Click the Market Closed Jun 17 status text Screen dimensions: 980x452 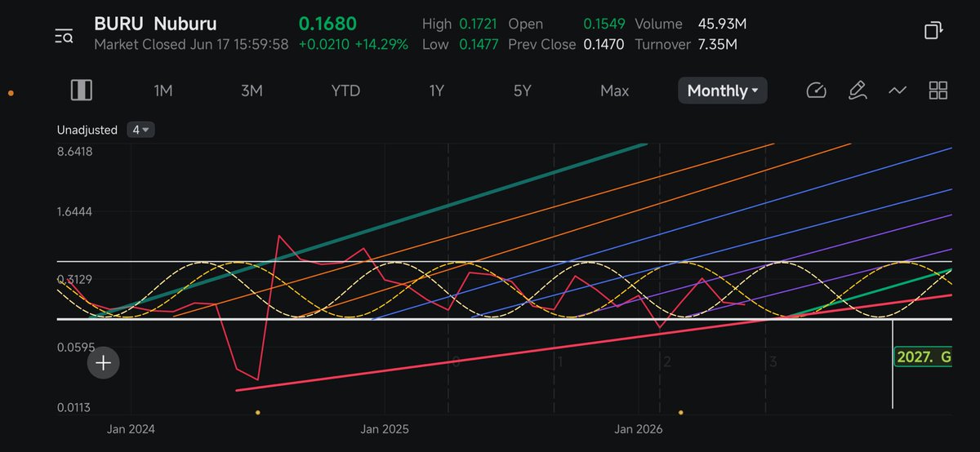click(191, 44)
